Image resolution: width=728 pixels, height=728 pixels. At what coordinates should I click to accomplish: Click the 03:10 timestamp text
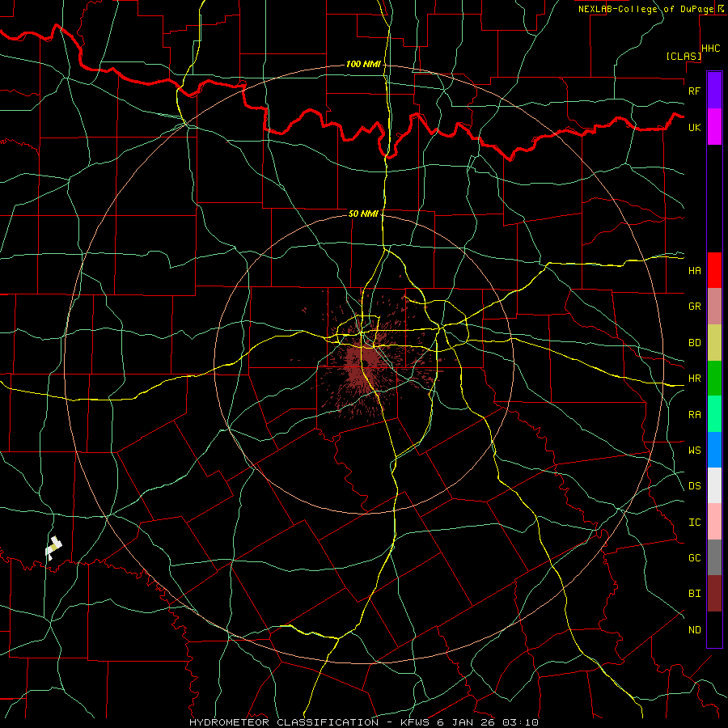tap(520, 722)
